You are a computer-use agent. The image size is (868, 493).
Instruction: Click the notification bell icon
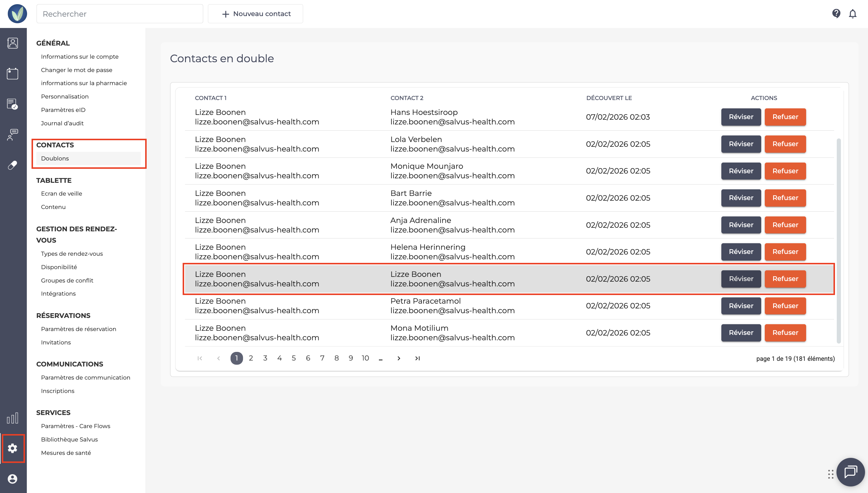click(853, 13)
